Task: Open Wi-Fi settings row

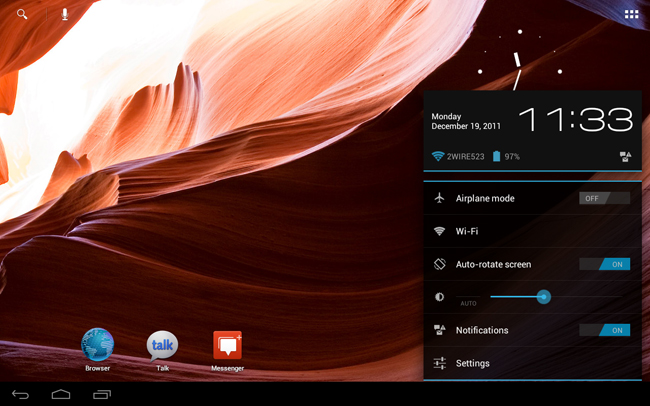Action: pyautogui.click(x=532, y=231)
